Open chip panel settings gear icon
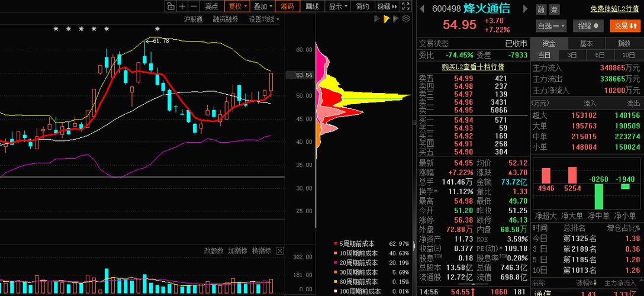This screenshot has width=644, height=296. click(406, 18)
